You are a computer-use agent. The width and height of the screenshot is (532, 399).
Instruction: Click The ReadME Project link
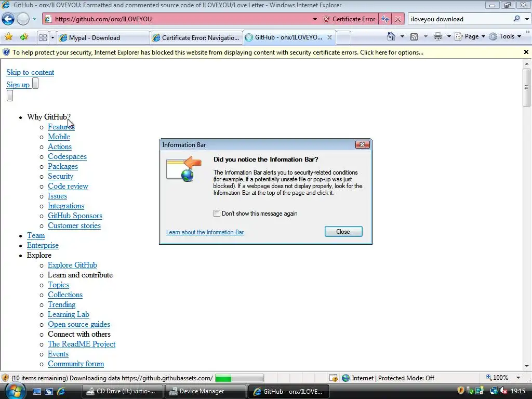coord(82,344)
